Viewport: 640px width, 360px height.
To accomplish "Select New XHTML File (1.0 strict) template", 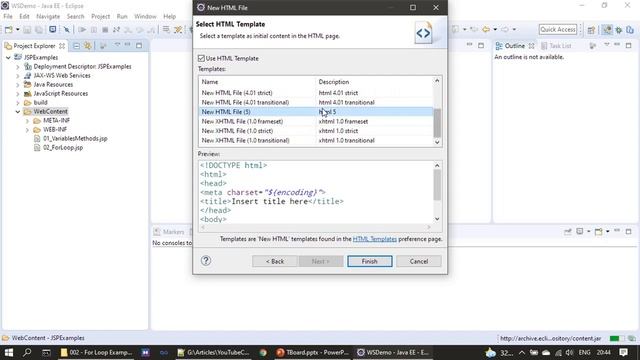I will point(316,131).
